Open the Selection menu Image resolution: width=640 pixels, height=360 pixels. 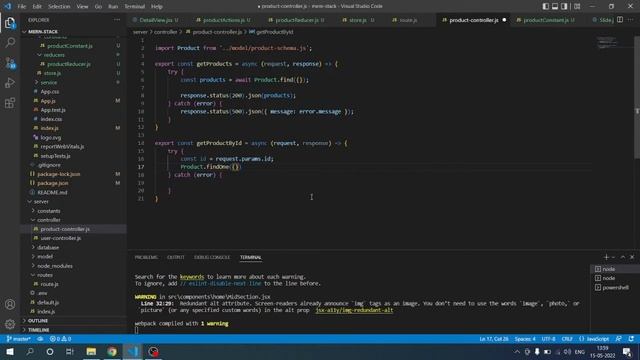[59, 7]
